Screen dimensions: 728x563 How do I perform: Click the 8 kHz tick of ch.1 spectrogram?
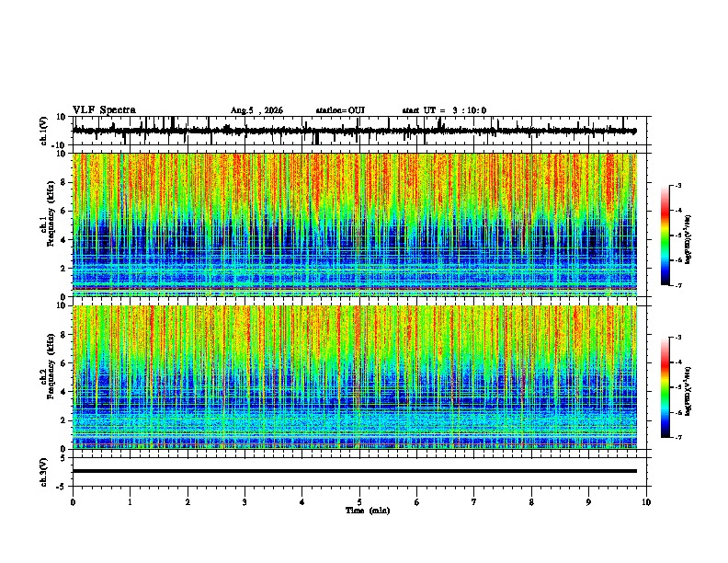(63, 182)
